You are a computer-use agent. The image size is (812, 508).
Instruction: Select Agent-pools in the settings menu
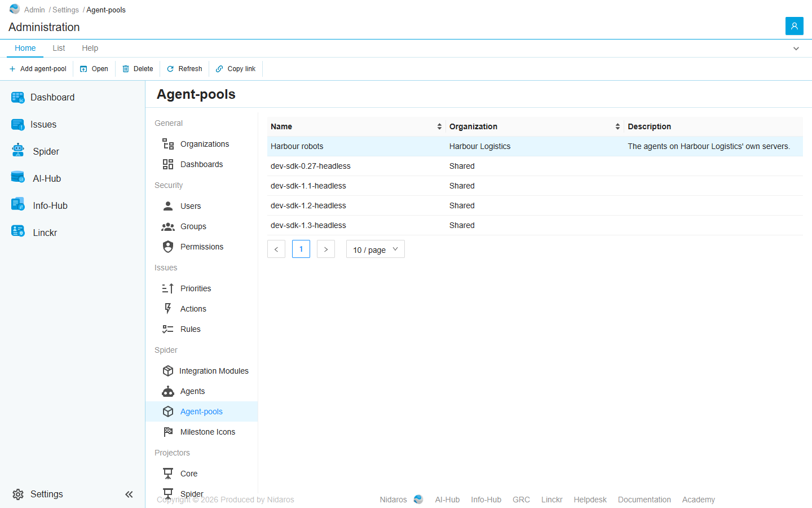pyautogui.click(x=202, y=411)
